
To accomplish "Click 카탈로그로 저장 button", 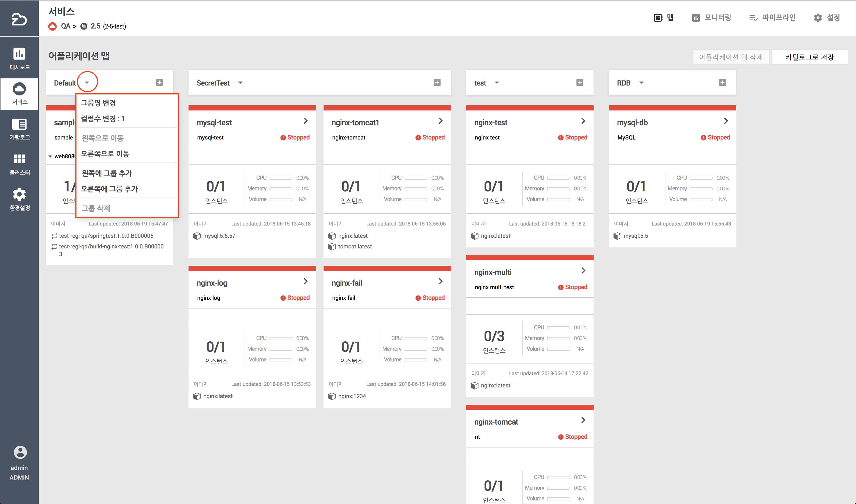I will 809,57.
